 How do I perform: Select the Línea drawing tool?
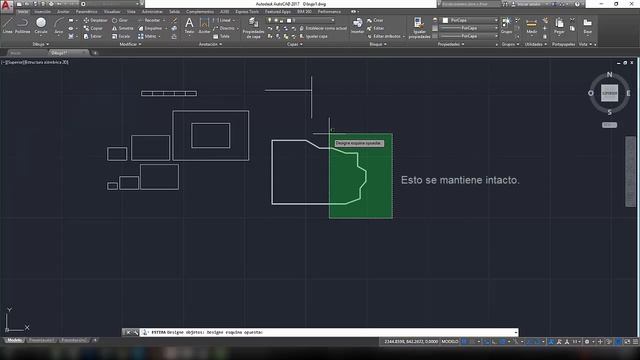(x=7, y=25)
